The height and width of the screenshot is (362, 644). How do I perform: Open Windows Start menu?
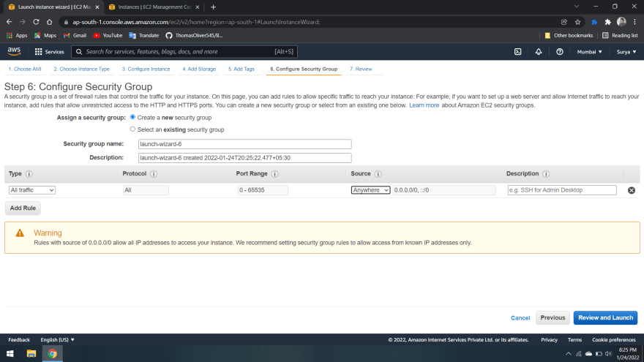pos(10,353)
